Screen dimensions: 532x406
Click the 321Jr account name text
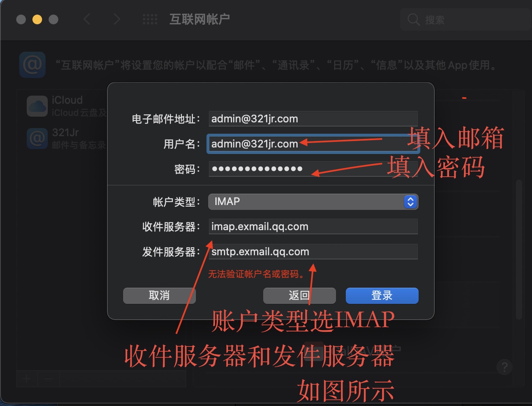pos(66,132)
